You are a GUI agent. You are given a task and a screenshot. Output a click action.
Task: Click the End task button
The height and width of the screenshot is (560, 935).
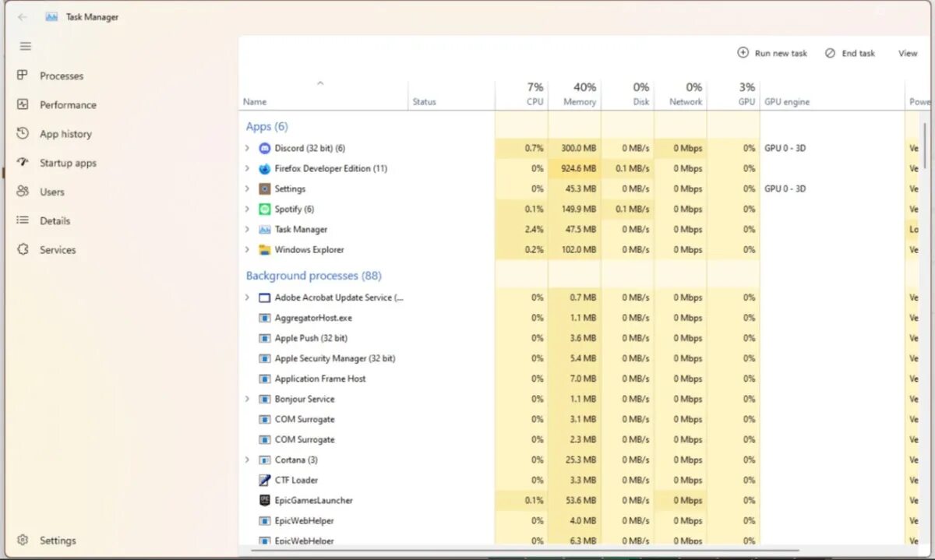849,53
